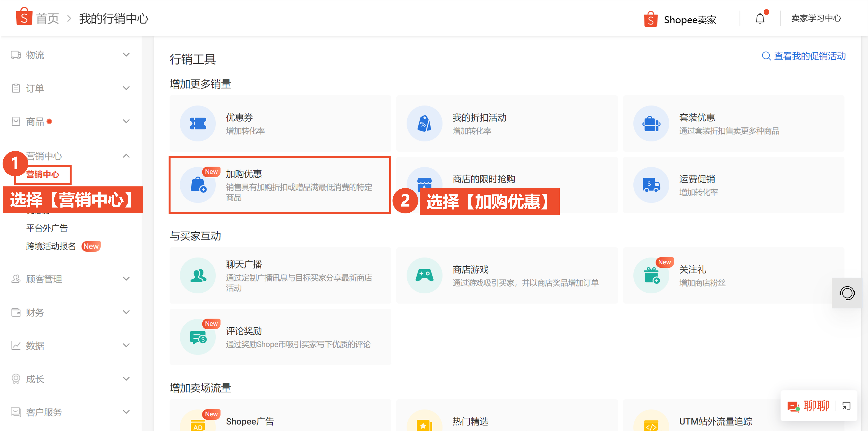
Task: Expand the 数据 menu chevron
Action: 126,345
